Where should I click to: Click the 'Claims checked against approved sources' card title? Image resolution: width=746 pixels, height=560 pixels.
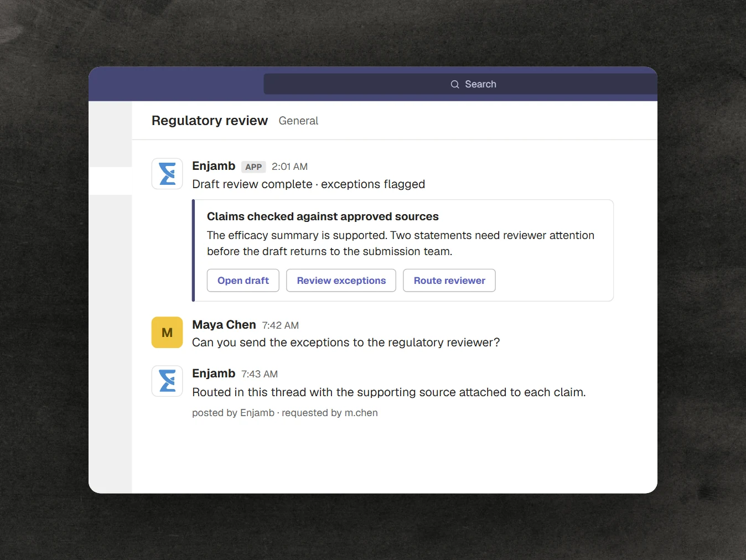click(x=323, y=216)
